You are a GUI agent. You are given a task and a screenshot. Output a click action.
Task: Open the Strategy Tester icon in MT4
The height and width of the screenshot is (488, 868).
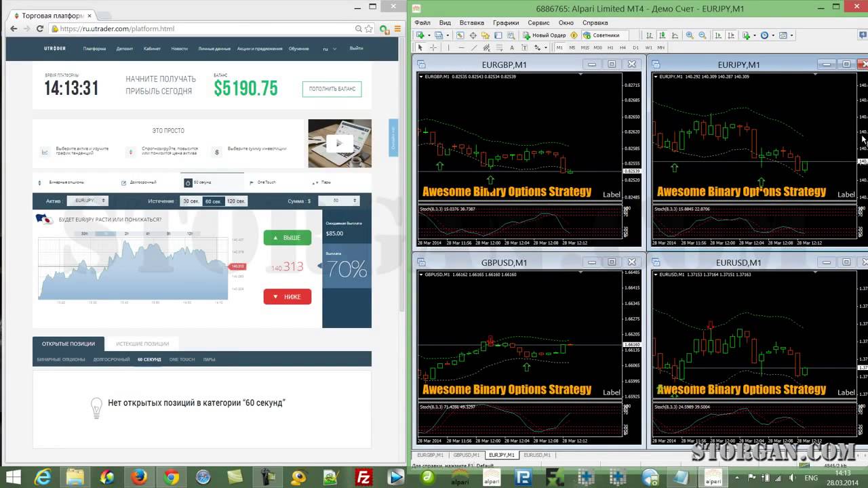511,35
